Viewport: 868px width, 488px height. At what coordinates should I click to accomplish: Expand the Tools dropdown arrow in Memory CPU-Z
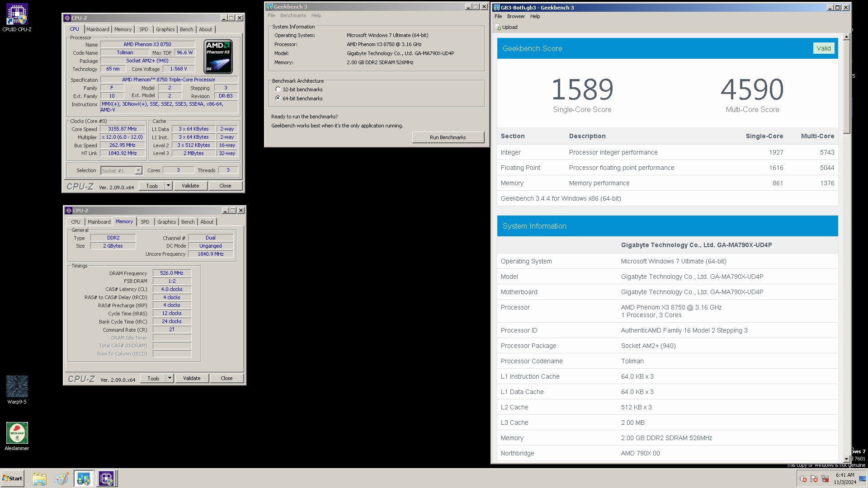(x=170, y=378)
